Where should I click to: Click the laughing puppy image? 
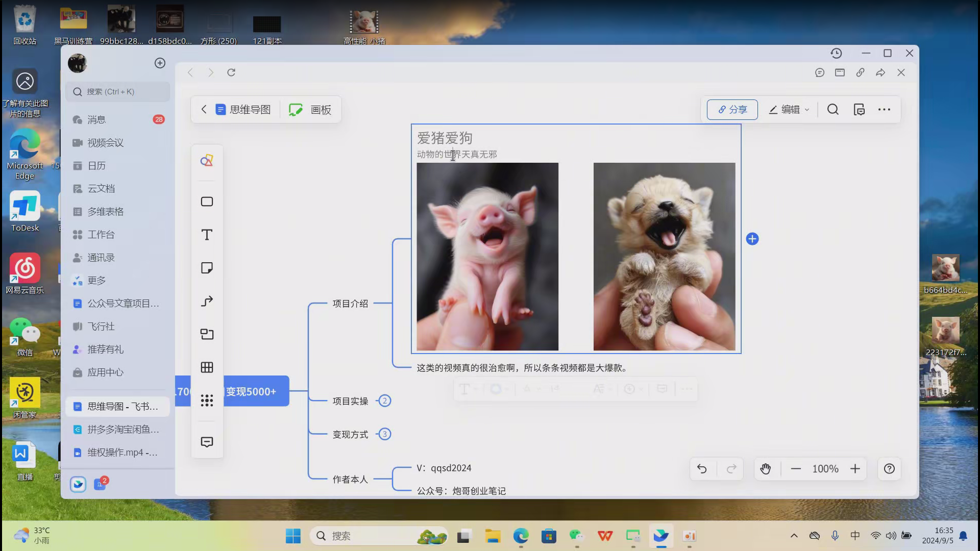coord(665,257)
